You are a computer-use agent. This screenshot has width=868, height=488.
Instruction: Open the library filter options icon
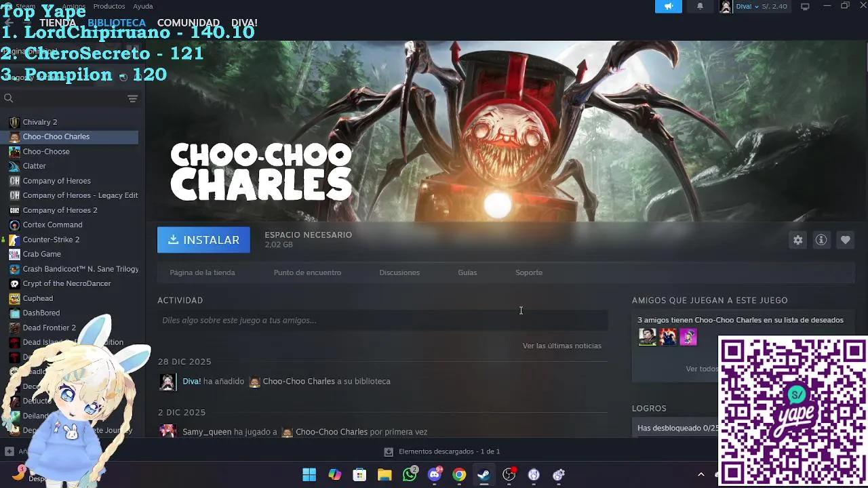coord(132,99)
